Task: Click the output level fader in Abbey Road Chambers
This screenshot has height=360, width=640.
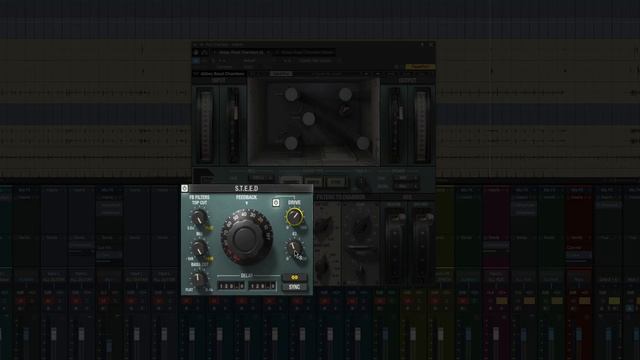Action: [x=400, y=113]
